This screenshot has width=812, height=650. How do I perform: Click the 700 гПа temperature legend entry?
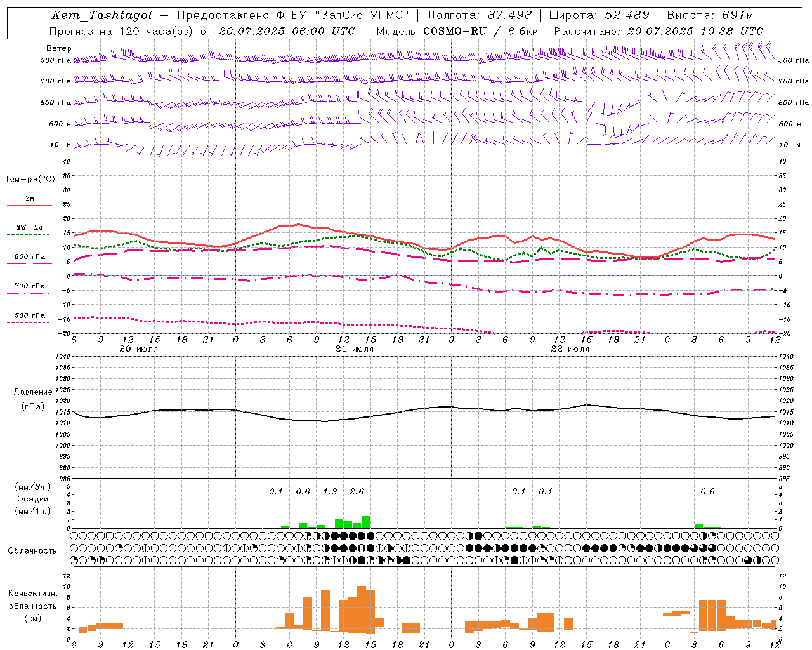(x=30, y=286)
